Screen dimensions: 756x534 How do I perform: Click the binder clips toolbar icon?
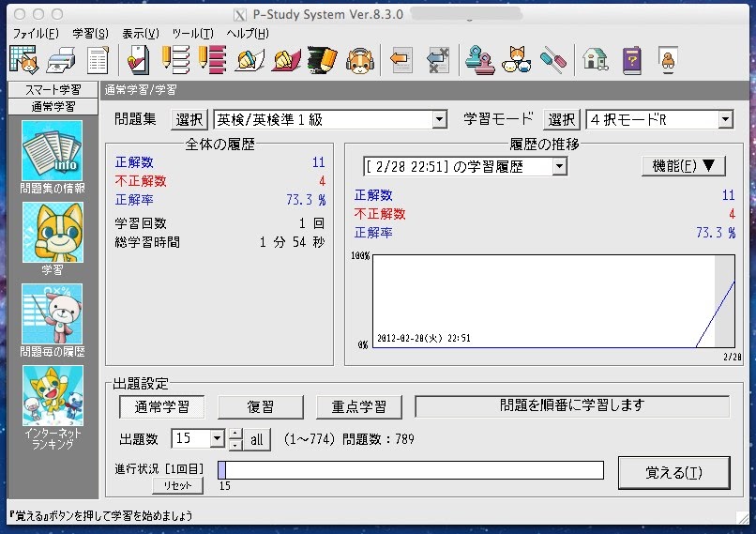pyautogui.click(x=480, y=60)
